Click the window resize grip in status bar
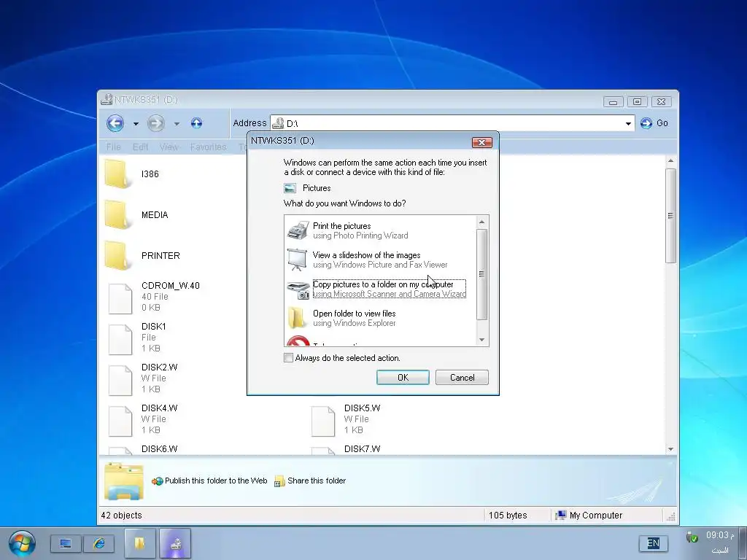This screenshot has width=747, height=560. [671, 516]
